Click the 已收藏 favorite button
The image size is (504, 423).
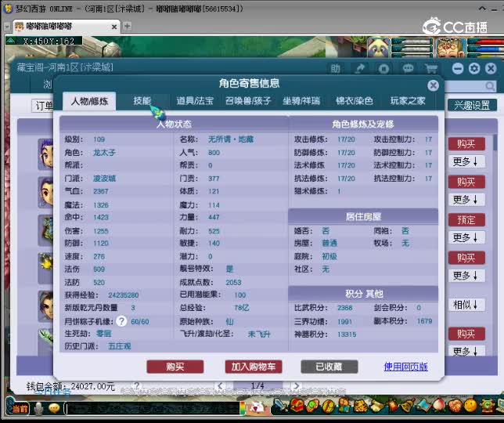tap(329, 367)
